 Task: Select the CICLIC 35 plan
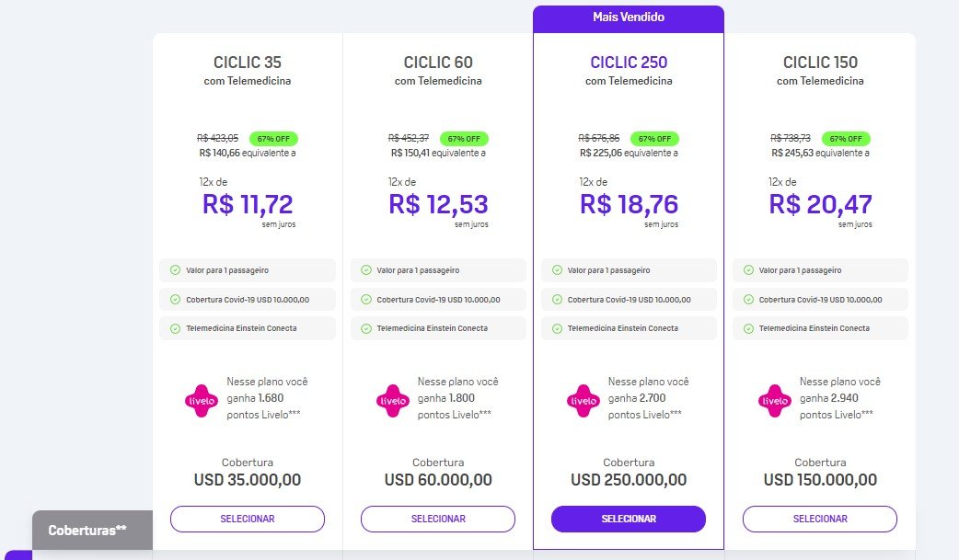pos(247,519)
